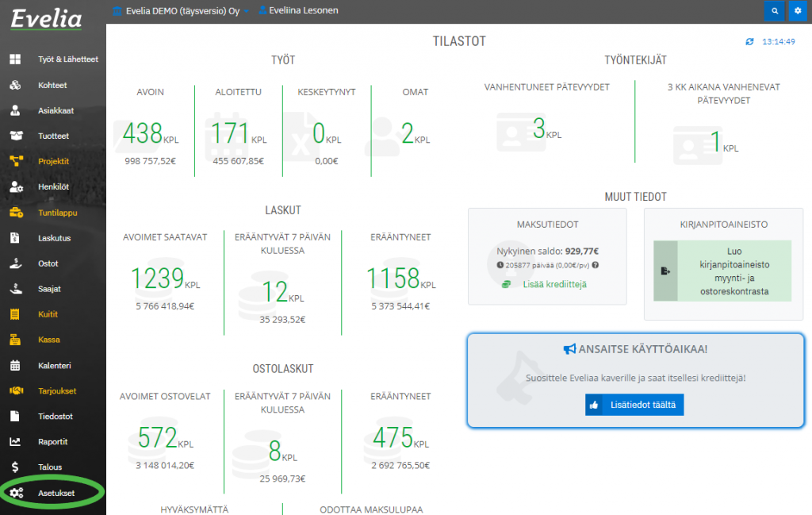Image resolution: width=812 pixels, height=515 pixels.
Task: Click the refresh timestamp 13:14:49
Action: coord(779,41)
